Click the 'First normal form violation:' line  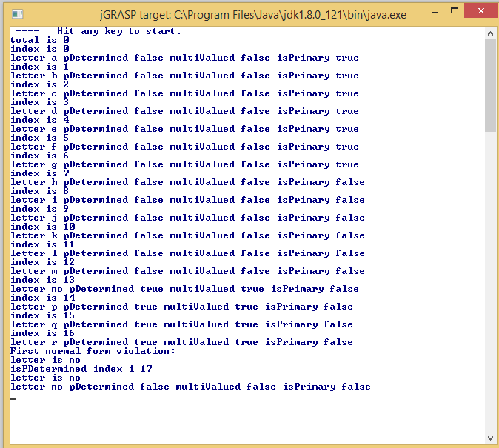[93, 351]
